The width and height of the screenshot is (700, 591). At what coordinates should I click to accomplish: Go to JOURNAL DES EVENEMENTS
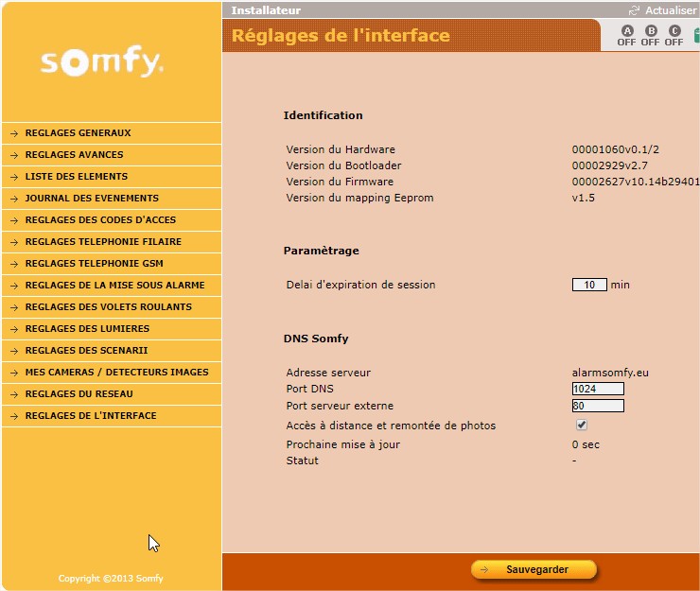(x=92, y=199)
